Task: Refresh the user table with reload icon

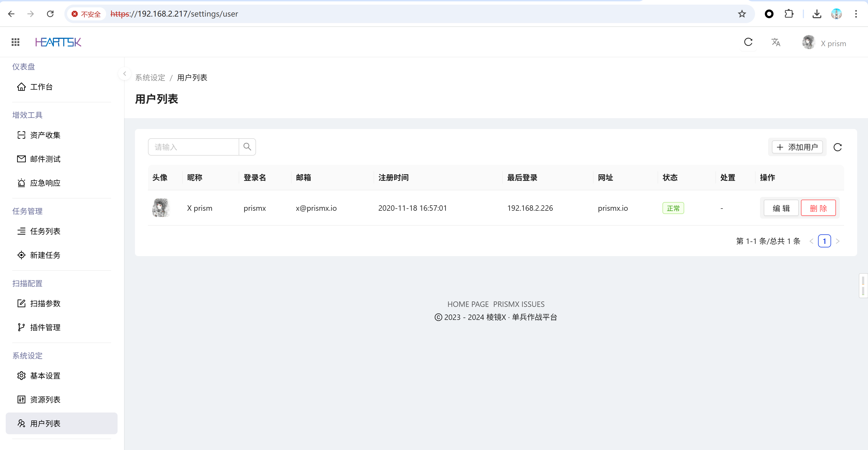Action: [837, 147]
